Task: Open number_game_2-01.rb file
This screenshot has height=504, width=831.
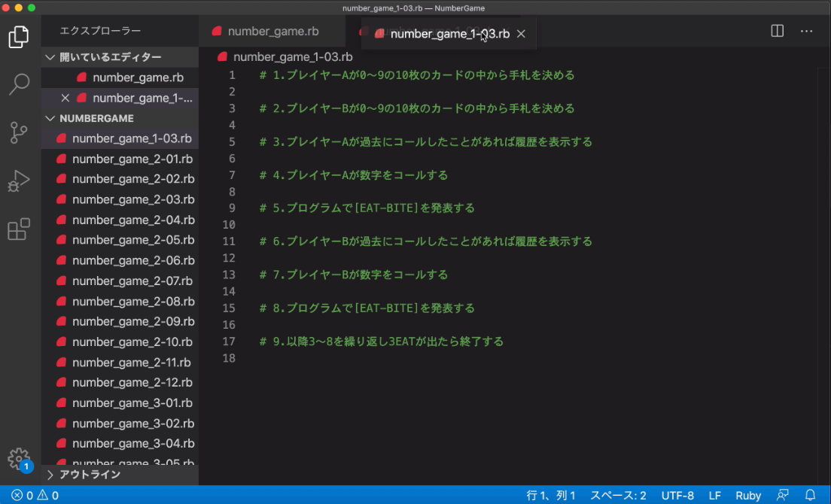Action: tap(120, 159)
